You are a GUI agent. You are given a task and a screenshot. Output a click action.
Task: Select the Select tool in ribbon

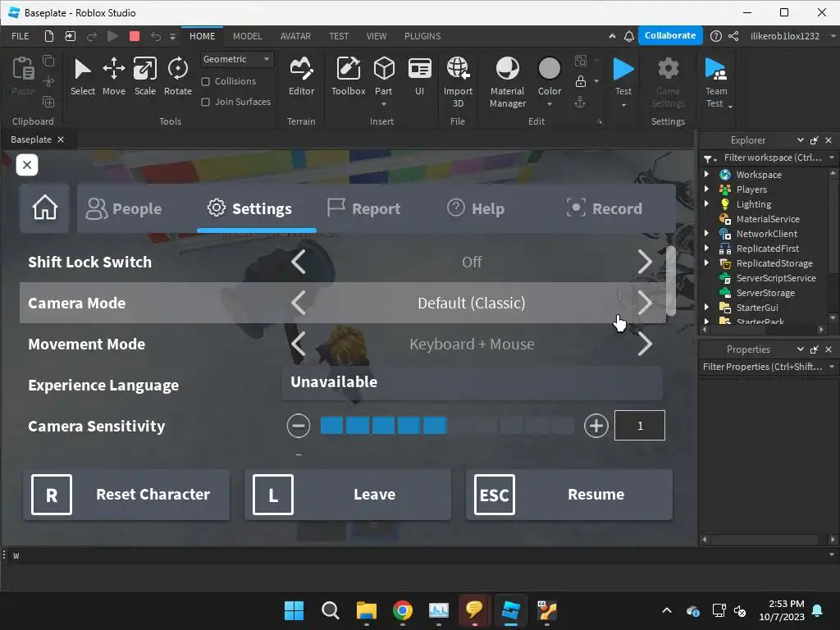click(x=83, y=76)
